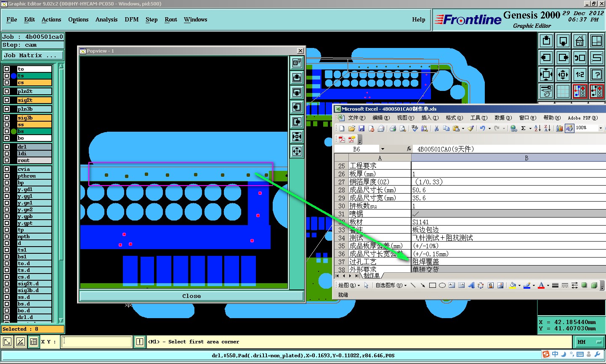Toggle visibility box of layer rout

tap(7, 160)
